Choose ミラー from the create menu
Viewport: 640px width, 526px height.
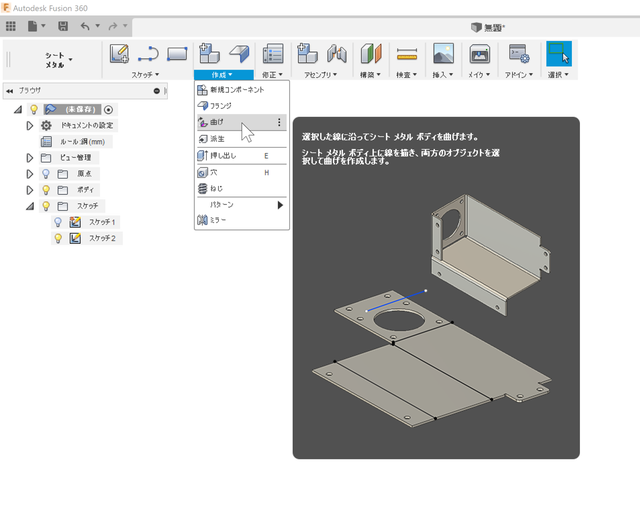pos(242,220)
